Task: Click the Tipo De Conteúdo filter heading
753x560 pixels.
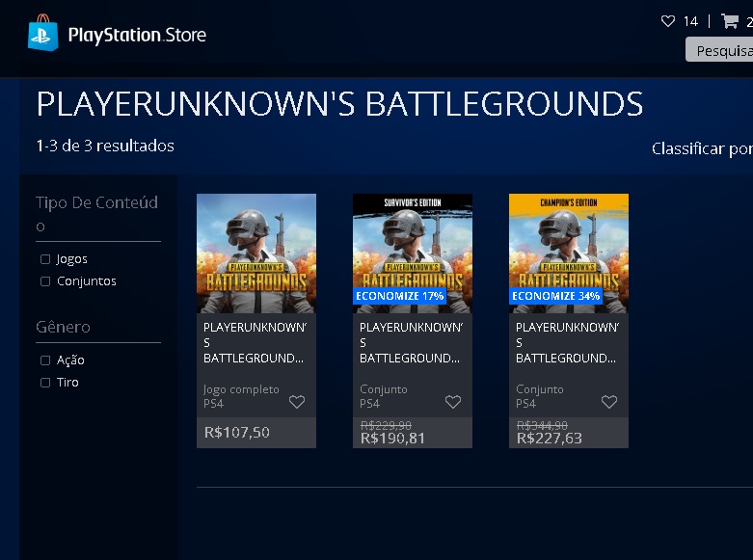Action: (96, 214)
